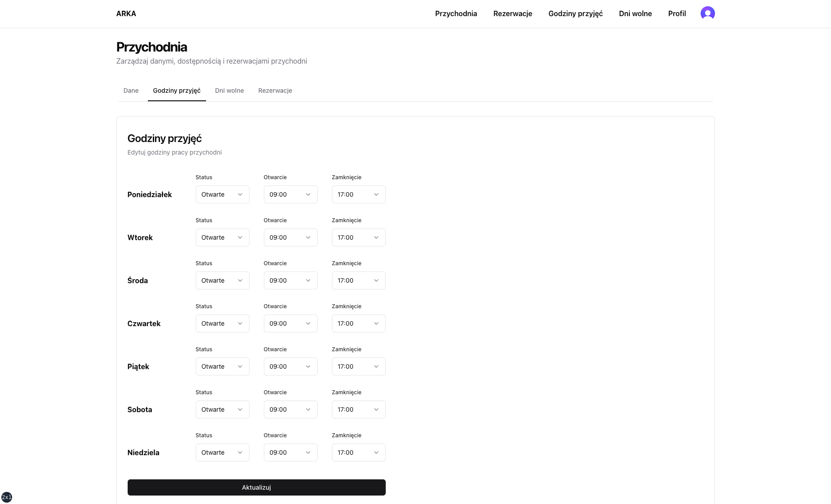The width and height of the screenshot is (831, 504).
Task: Open Środa Zamknięcie time dropdown
Action: [x=358, y=280]
